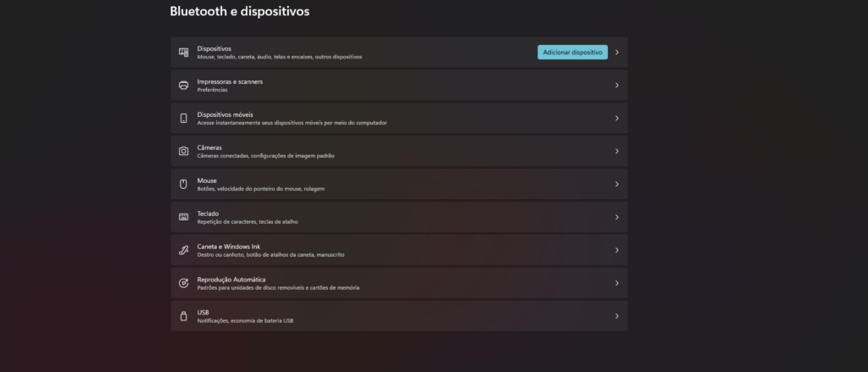Click the printer icon for Impressoras e scanners

click(x=184, y=86)
